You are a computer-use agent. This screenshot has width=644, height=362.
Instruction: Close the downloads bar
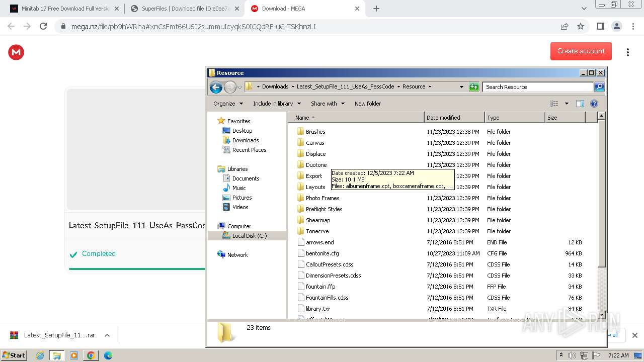click(634, 335)
